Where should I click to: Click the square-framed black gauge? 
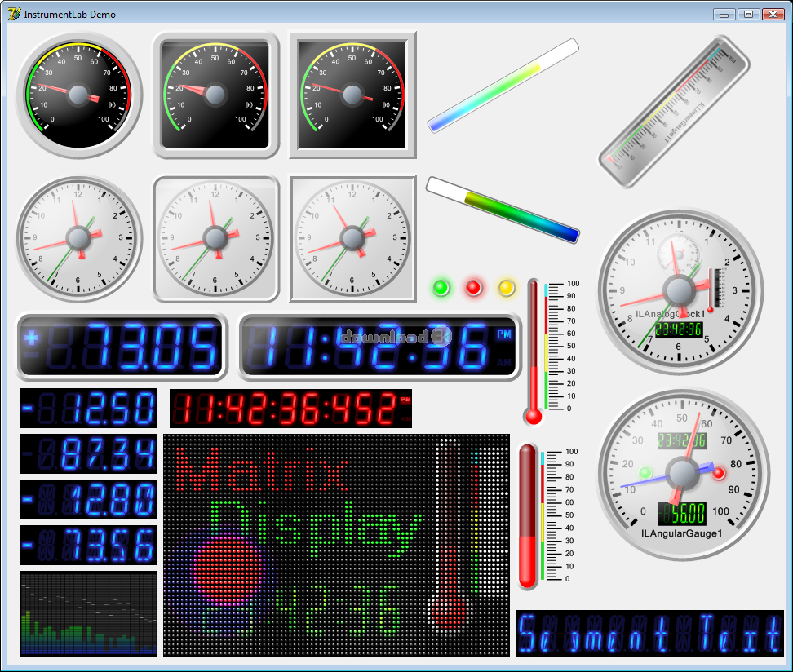(x=352, y=95)
